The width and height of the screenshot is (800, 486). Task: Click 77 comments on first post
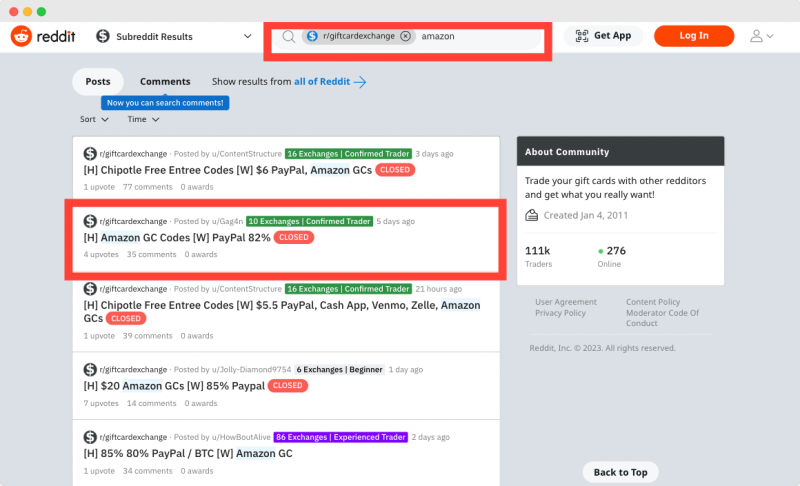click(x=147, y=187)
